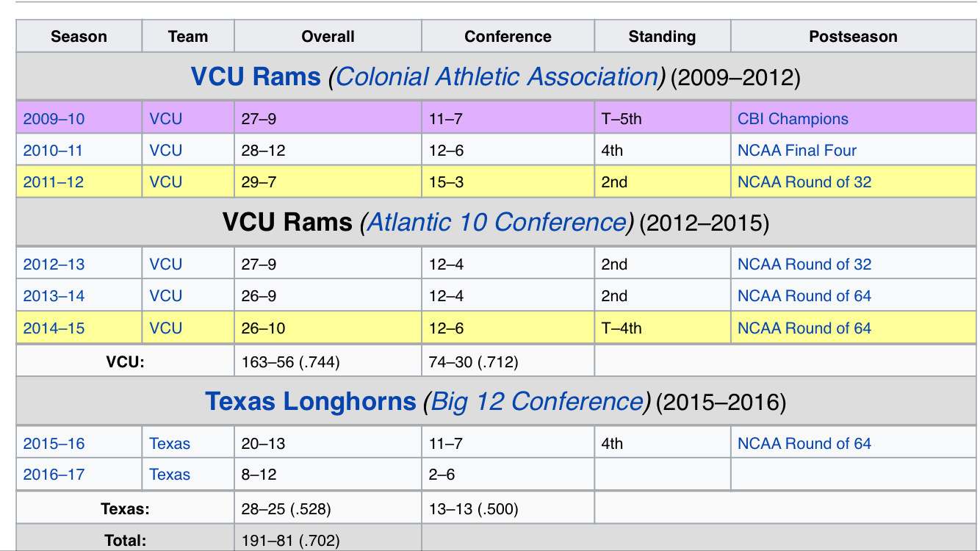Select the VCU total 163–56 (.744) cell
The width and height of the screenshot is (980, 551).
point(328,361)
